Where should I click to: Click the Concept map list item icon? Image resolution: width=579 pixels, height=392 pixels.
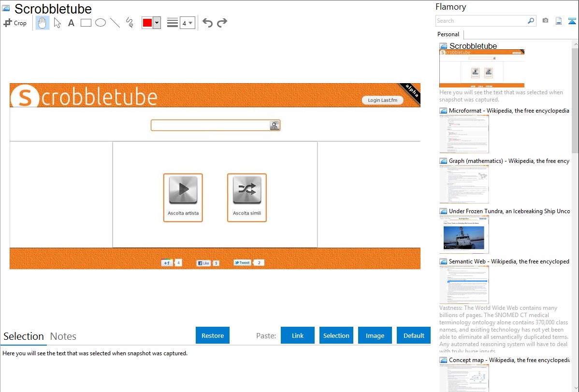point(443,360)
